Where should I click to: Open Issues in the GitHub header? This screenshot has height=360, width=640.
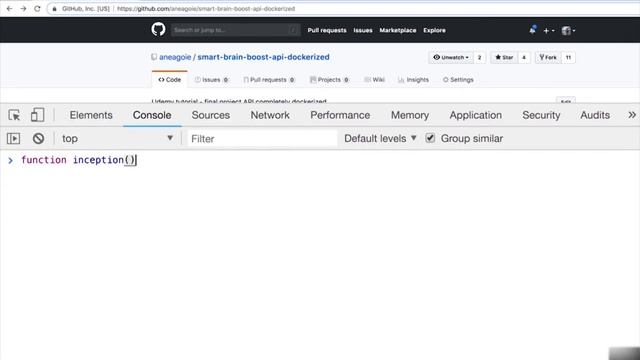coord(363,30)
